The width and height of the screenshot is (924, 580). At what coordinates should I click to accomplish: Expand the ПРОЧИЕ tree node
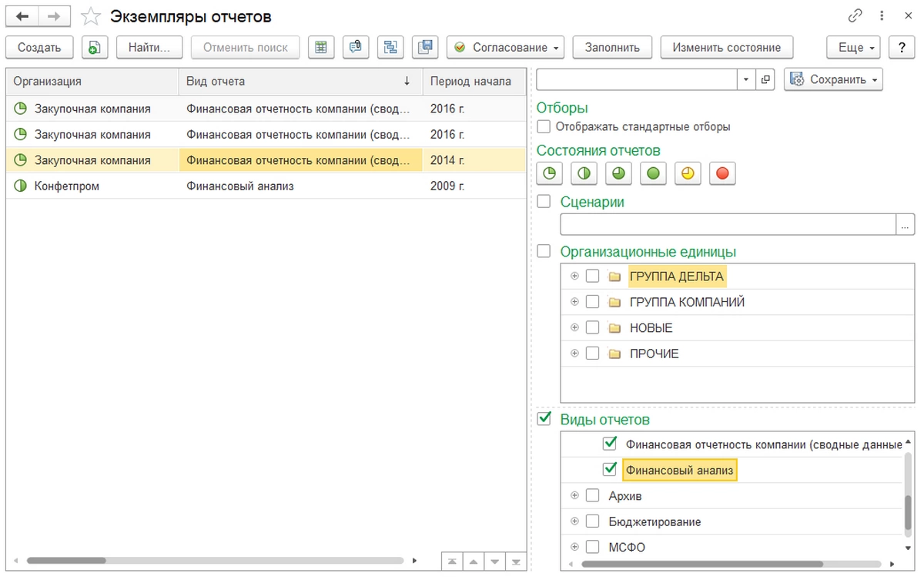pos(574,354)
